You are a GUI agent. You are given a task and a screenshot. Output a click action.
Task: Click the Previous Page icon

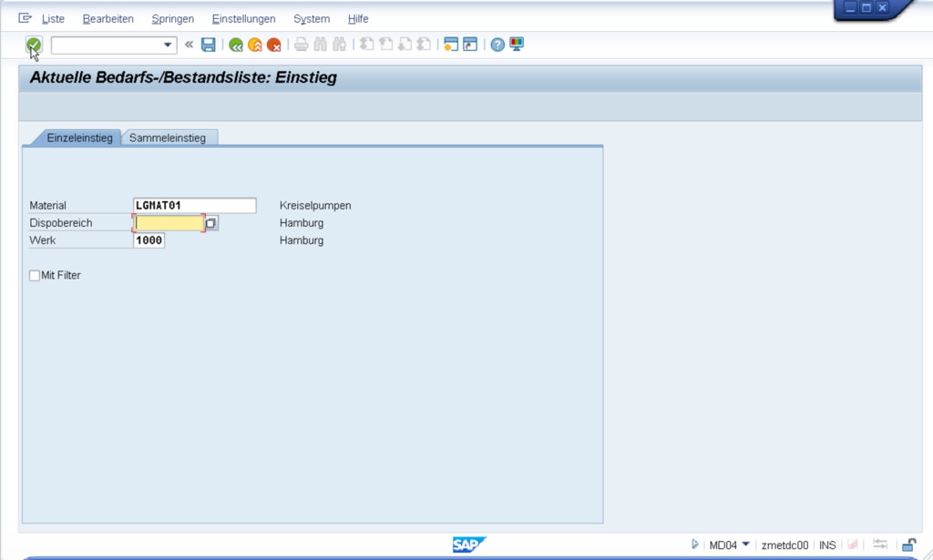coord(386,45)
